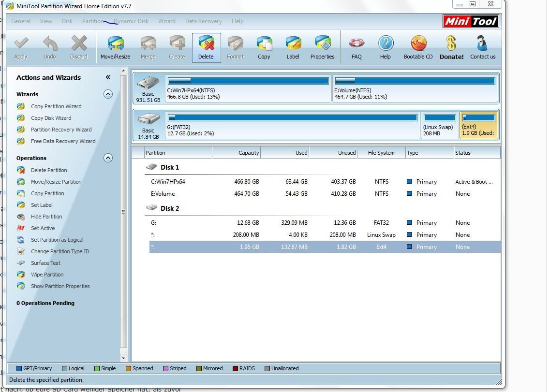Select the Disk 1 Basic 931.51 GB drive icon

(149, 88)
